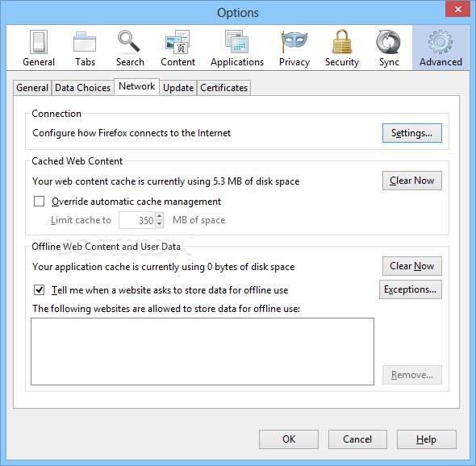Image resolution: width=476 pixels, height=466 pixels.
Task: Increase cache limit with up arrow
Action: (x=160, y=216)
